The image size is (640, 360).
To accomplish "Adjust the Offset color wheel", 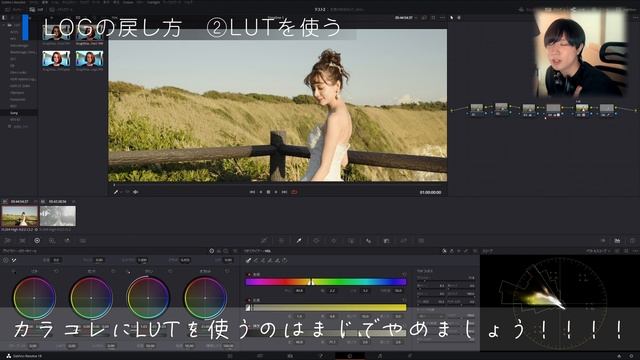I will [x=205, y=298].
